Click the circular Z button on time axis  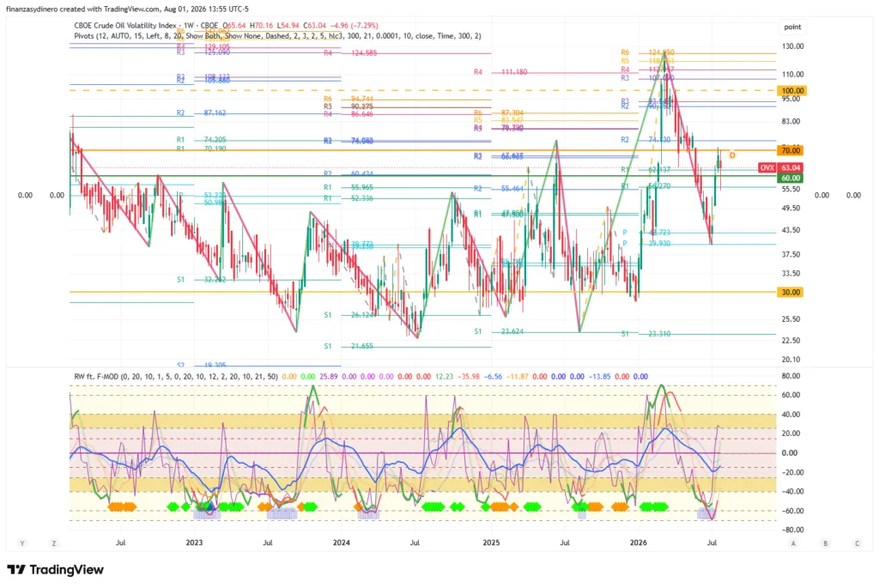pyautogui.click(x=54, y=543)
